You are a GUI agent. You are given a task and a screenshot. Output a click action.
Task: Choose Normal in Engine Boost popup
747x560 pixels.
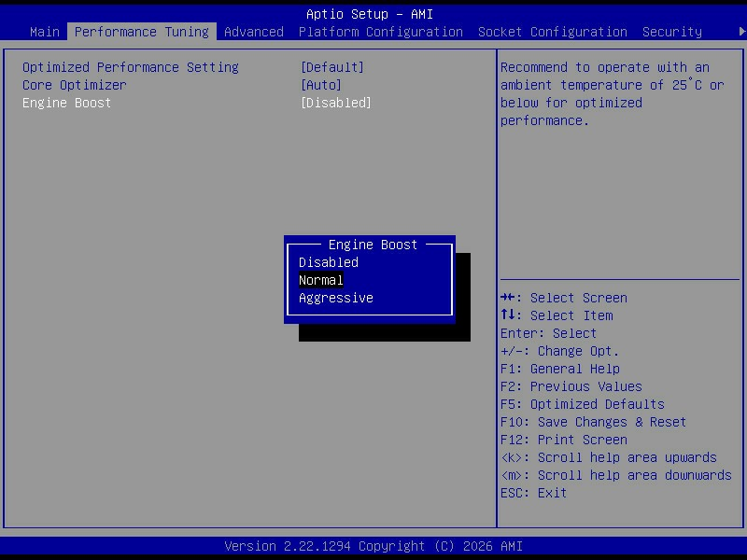pyautogui.click(x=320, y=280)
